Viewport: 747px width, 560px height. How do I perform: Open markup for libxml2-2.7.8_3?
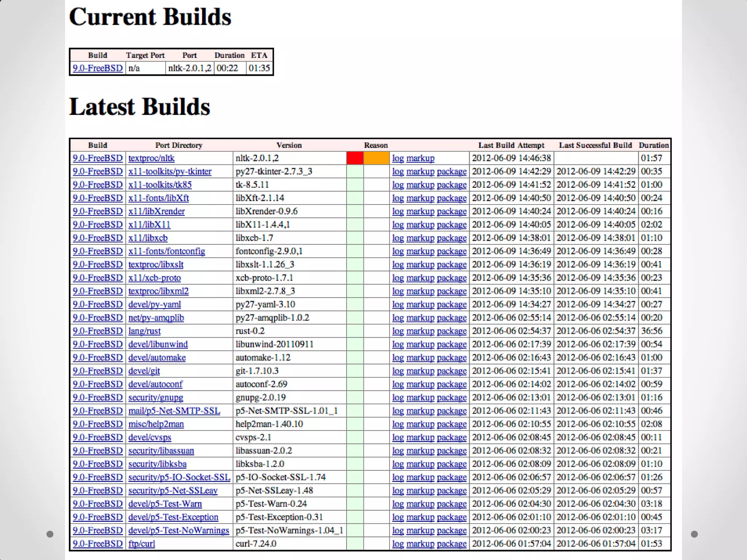click(x=420, y=291)
